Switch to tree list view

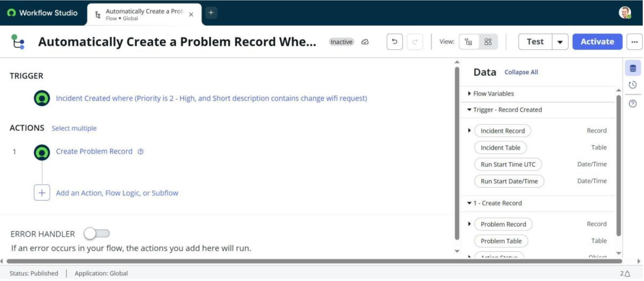click(468, 42)
